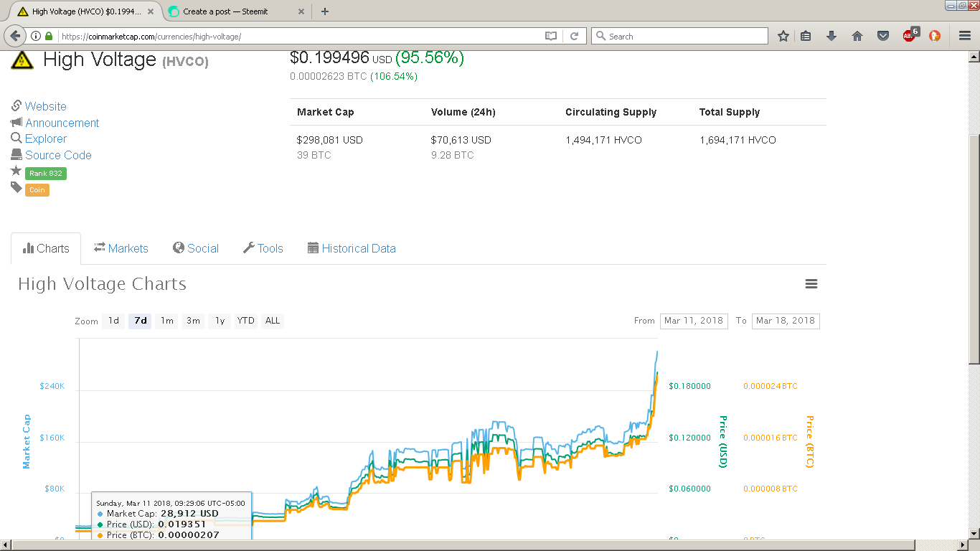Screen dimensions: 980x551
Task: Set chart zoom to YTD
Action: [x=246, y=321]
